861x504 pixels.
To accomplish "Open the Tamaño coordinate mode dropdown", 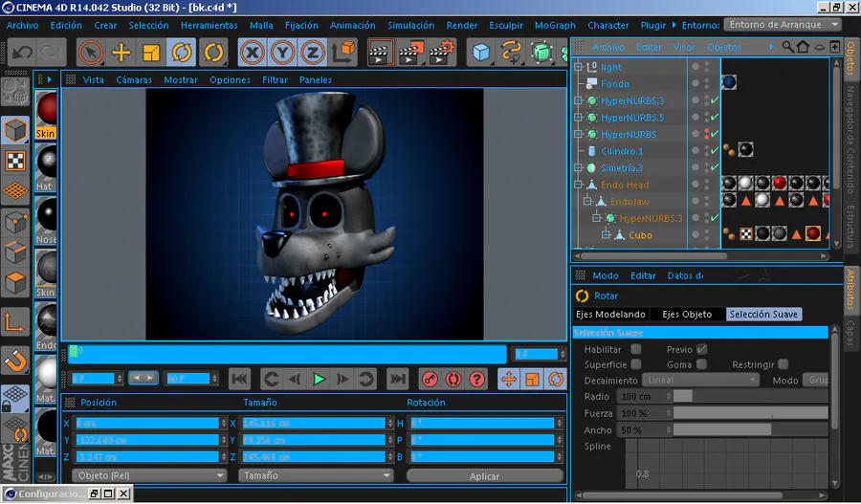I will click(315, 475).
